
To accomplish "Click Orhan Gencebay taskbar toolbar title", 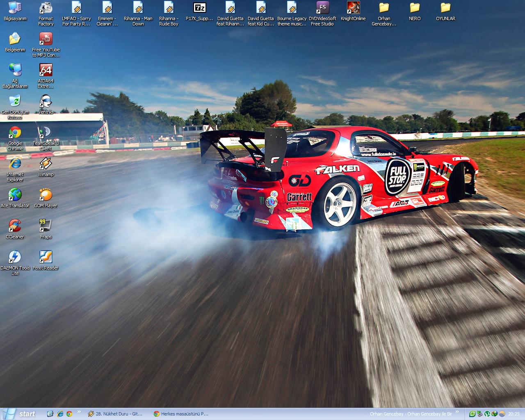I will pos(411,414).
